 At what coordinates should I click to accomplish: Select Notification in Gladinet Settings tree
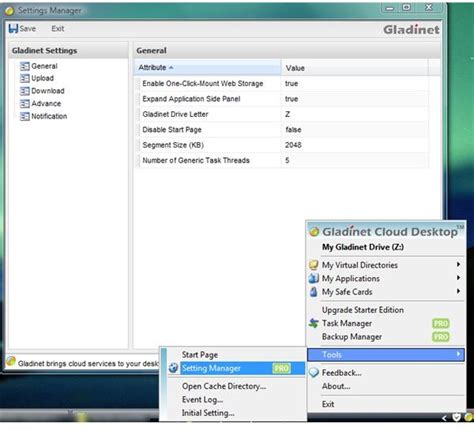(x=49, y=116)
